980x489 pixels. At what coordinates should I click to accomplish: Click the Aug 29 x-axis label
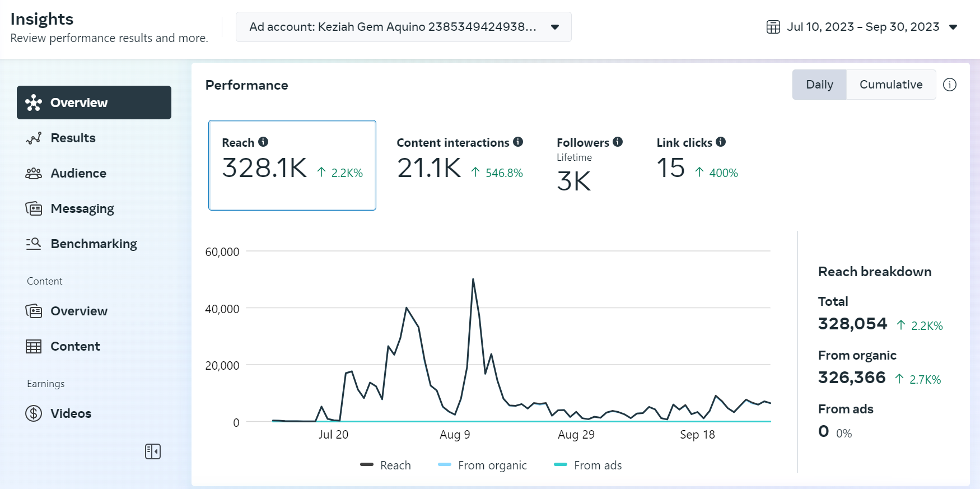coord(576,435)
